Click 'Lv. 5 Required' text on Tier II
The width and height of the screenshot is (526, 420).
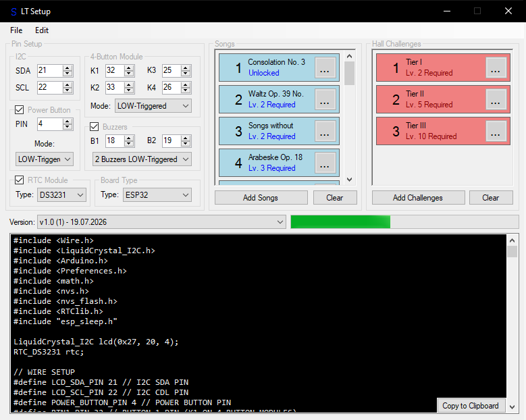coord(429,105)
